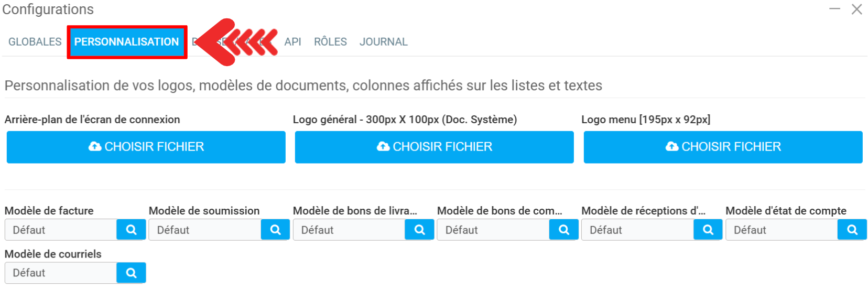
Task: Choose file for the menu logo
Action: coord(723,147)
